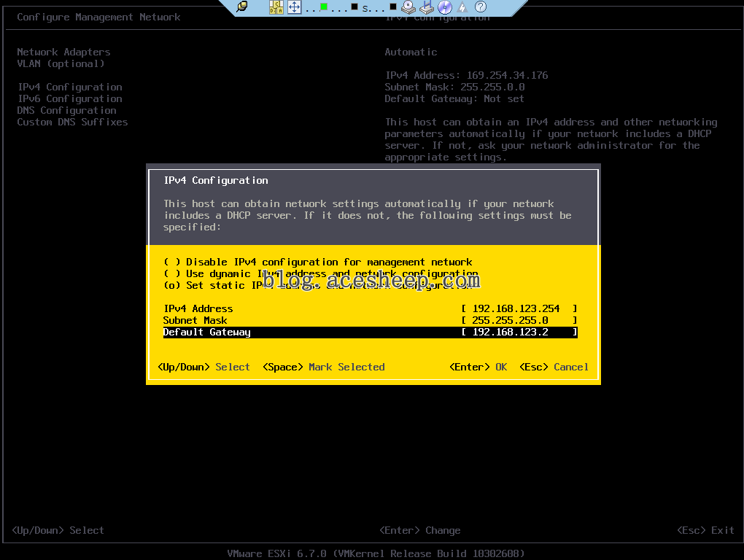Open IPv6 Configuration in the sidebar

[69, 98]
